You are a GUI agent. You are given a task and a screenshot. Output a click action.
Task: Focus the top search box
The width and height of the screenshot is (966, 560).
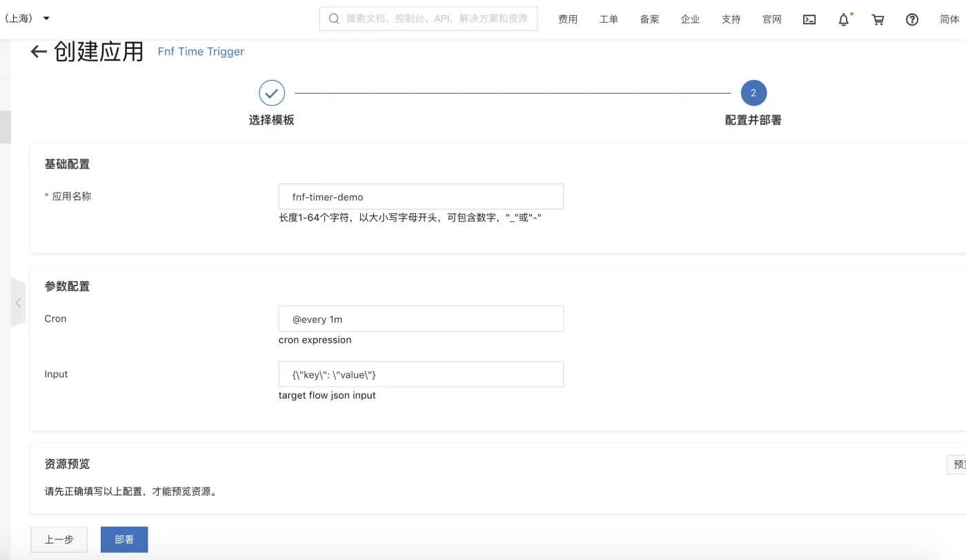point(428,19)
